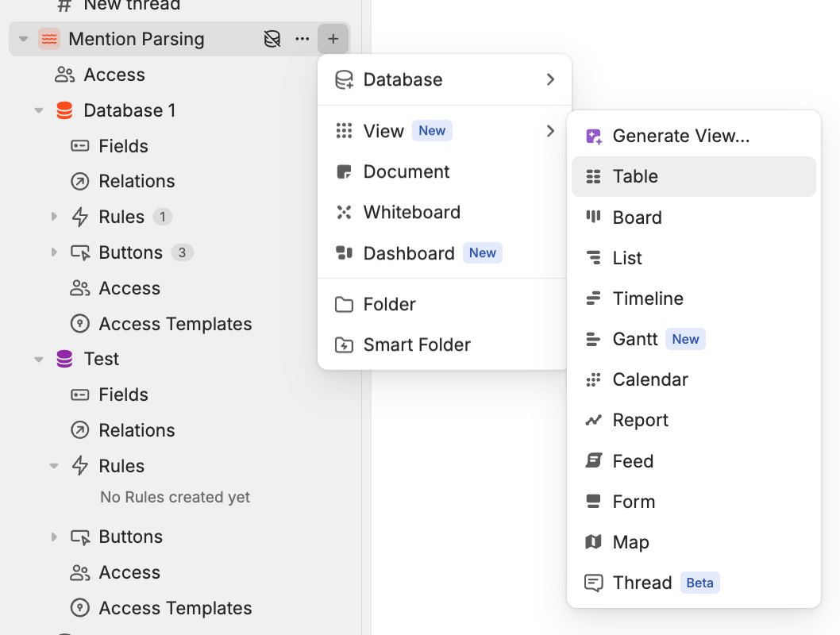
Task: Click the database-off icon next to Mention Parsing
Action: point(272,39)
